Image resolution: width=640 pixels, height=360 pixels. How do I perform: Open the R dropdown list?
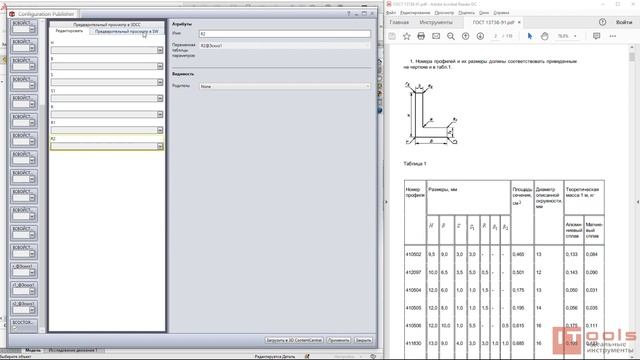pos(160,114)
